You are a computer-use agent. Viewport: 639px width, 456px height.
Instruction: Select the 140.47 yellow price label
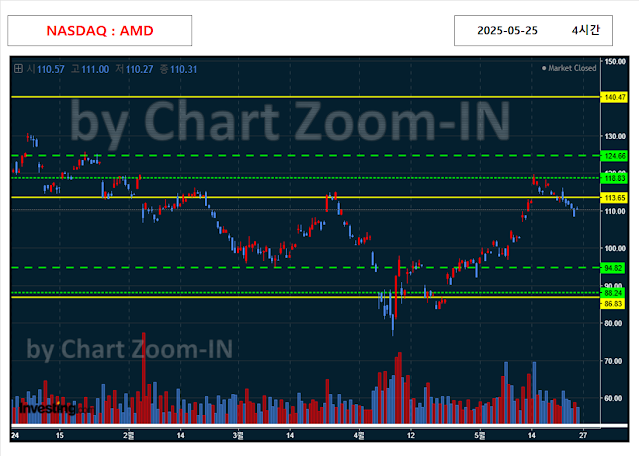tap(615, 97)
